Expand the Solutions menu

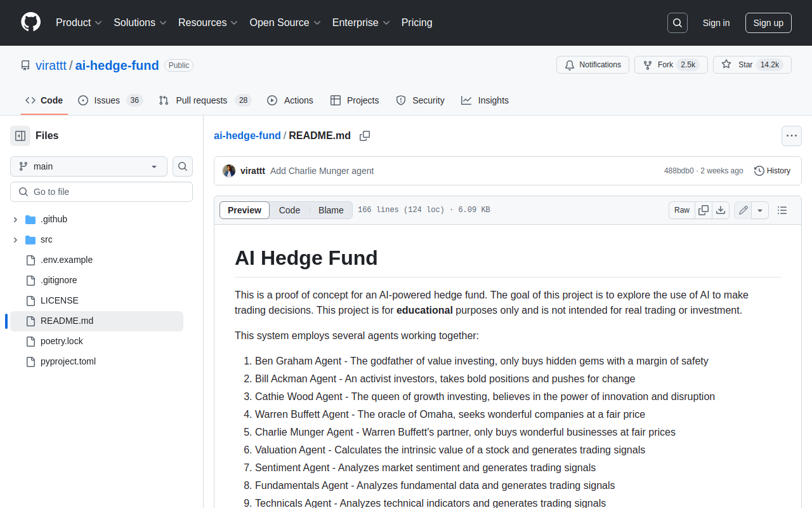[140, 23]
